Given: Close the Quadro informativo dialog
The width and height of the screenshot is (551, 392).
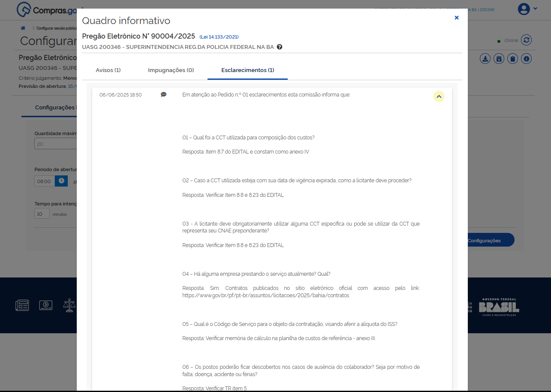Looking at the screenshot, I should 456,18.
